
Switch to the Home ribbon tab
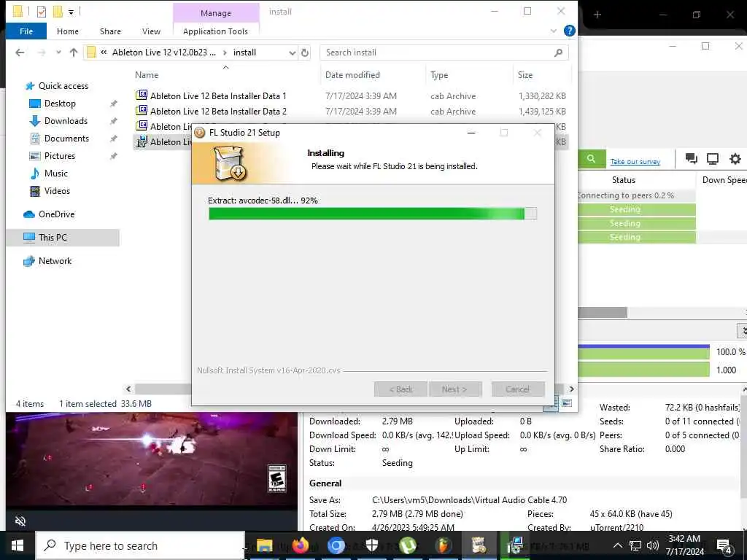[x=68, y=31]
